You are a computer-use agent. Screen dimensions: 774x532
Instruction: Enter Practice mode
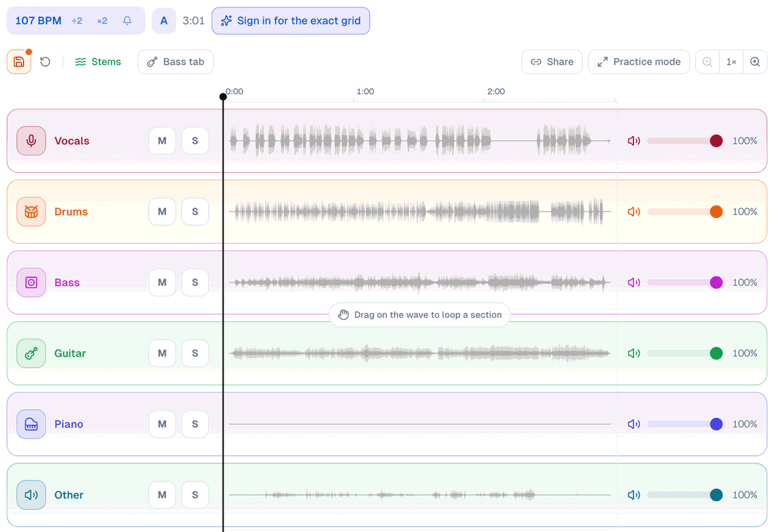point(639,62)
